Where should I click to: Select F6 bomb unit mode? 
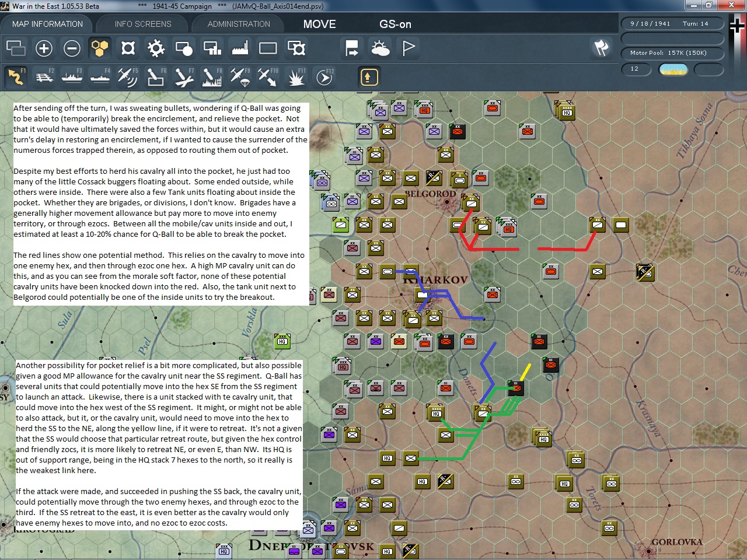point(156,76)
